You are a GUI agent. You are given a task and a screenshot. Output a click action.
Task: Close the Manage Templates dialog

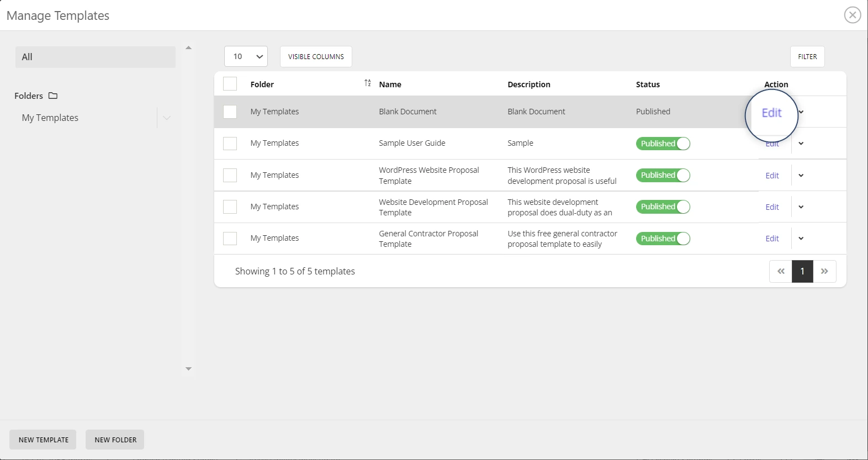coord(853,15)
